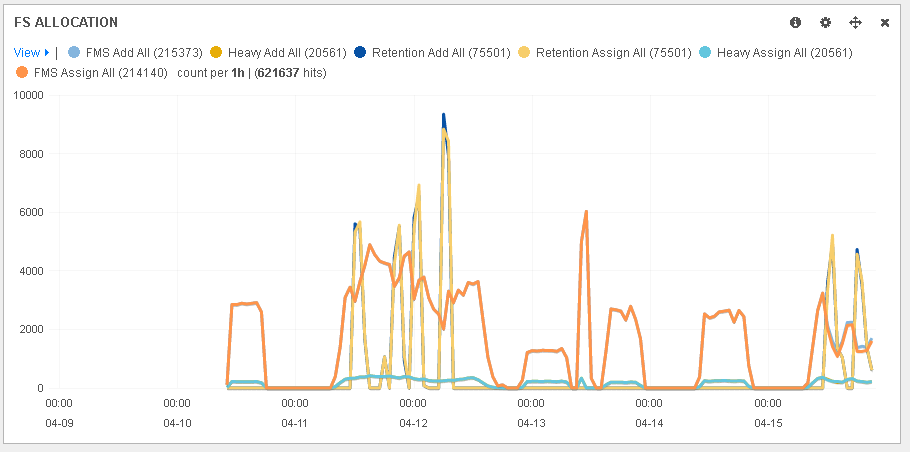The image size is (910, 452).
Task: Select Heavy Assign All (20561) legend label
Action: pos(785,52)
